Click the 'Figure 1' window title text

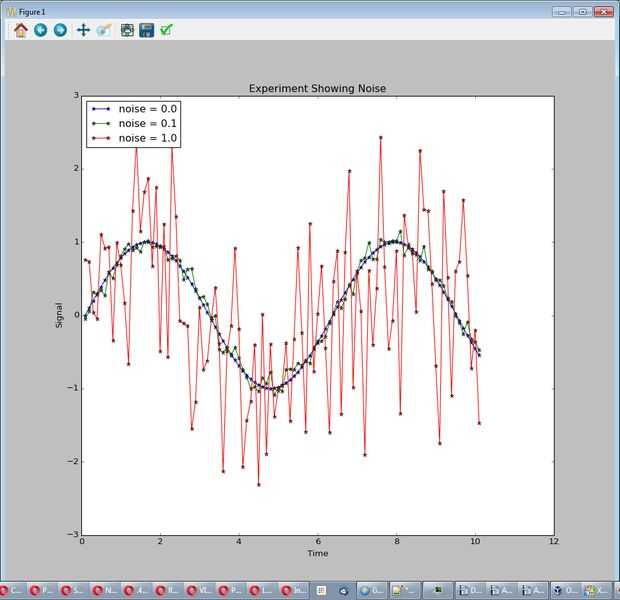pos(32,12)
